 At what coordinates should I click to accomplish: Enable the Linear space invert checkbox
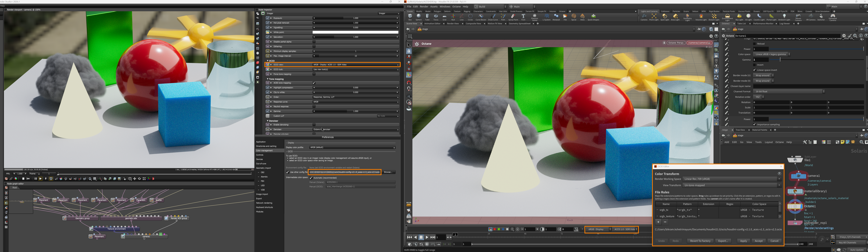pyautogui.click(x=754, y=70)
